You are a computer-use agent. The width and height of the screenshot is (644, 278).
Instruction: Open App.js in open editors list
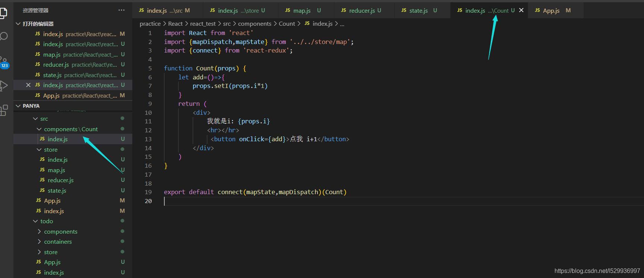tap(73, 95)
